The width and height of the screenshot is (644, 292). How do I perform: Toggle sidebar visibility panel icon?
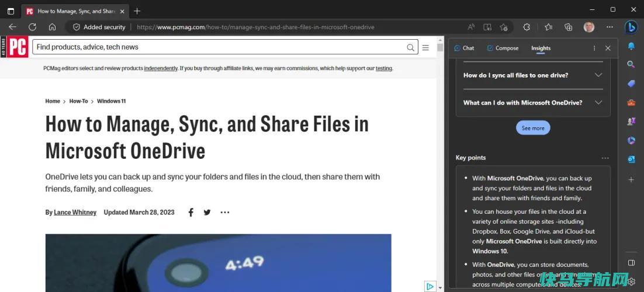[x=631, y=263]
